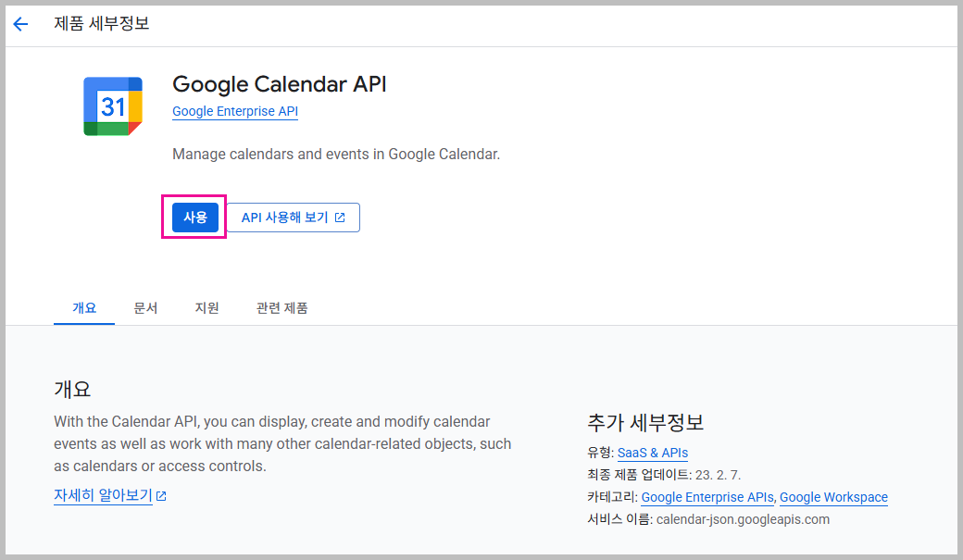Click the Google Calendar API heading
This screenshot has width=963, height=560.
(x=280, y=84)
